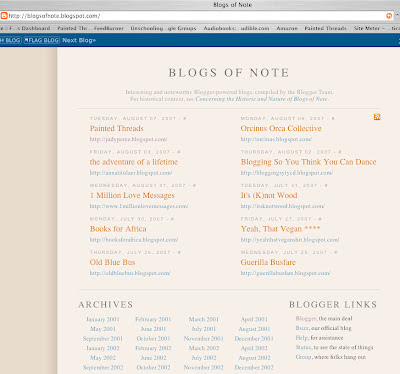Open the guerillabusfare.blogspot.com URL
Image resolution: width=400 pixels, height=374 pixels.
[x=285, y=273]
